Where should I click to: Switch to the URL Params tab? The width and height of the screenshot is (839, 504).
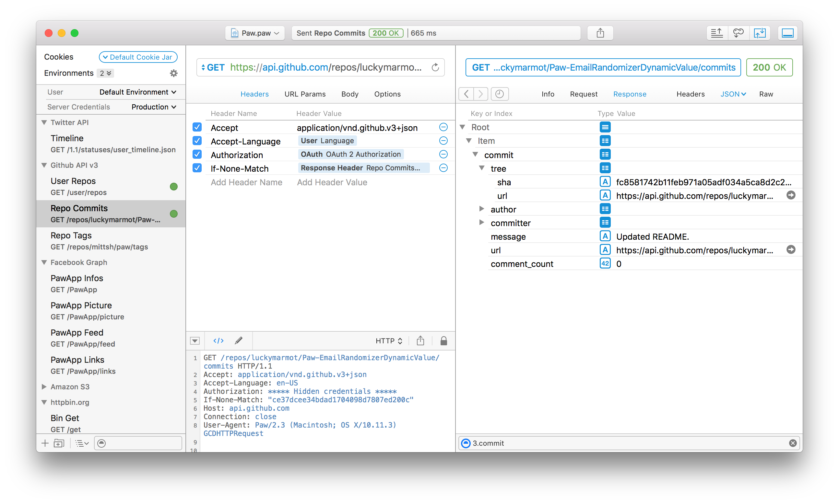coord(305,94)
